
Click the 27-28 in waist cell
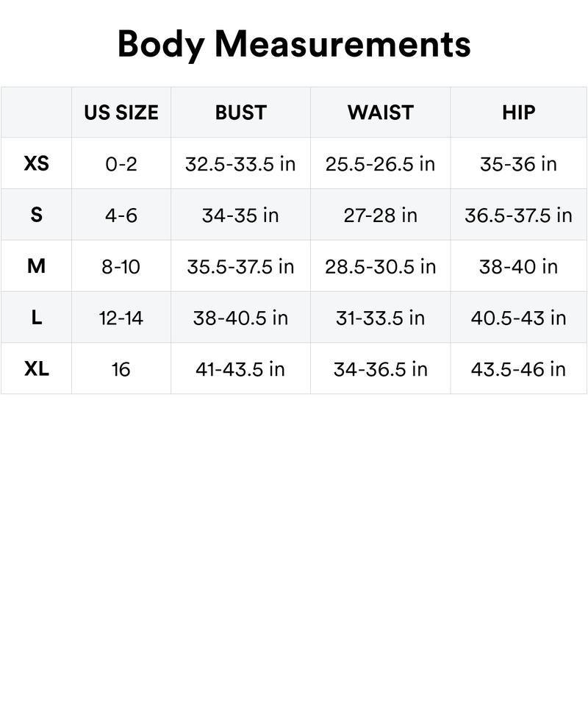(x=380, y=215)
